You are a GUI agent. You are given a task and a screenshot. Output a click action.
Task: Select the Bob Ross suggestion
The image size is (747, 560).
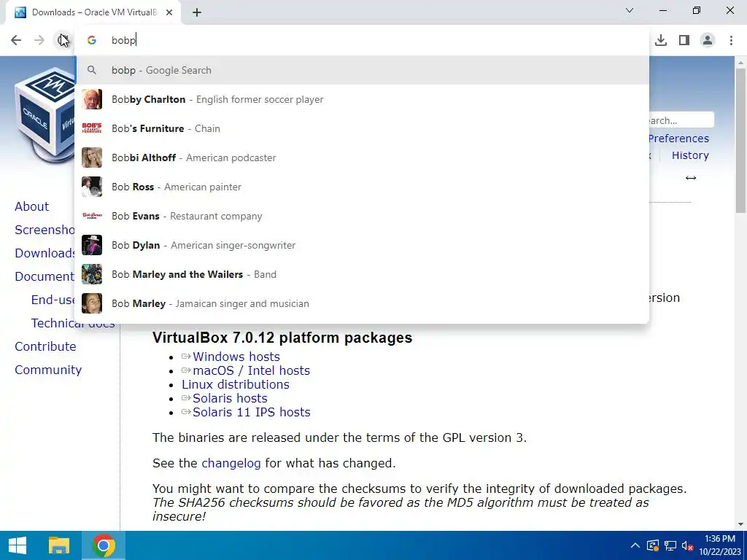coord(362,187)
